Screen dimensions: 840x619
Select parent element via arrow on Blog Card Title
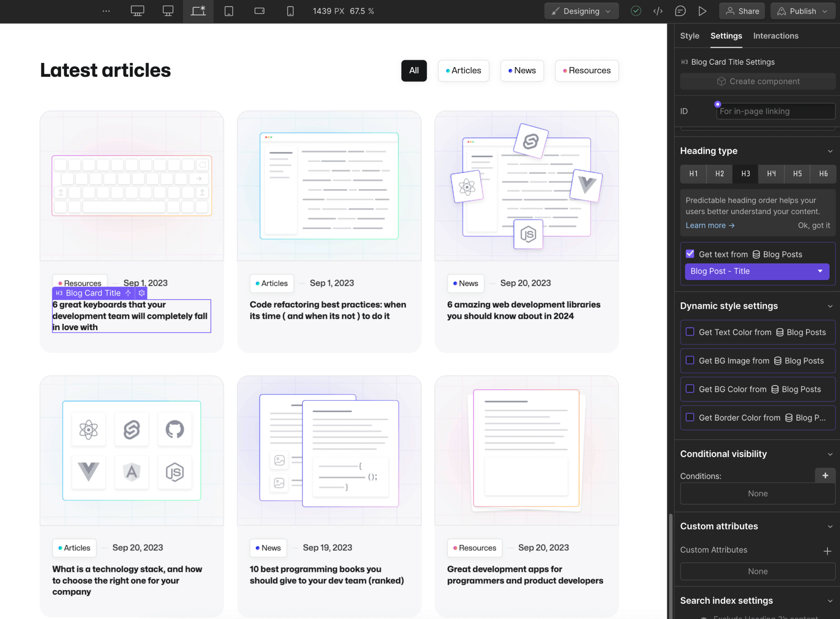click(x=128, y=293)
